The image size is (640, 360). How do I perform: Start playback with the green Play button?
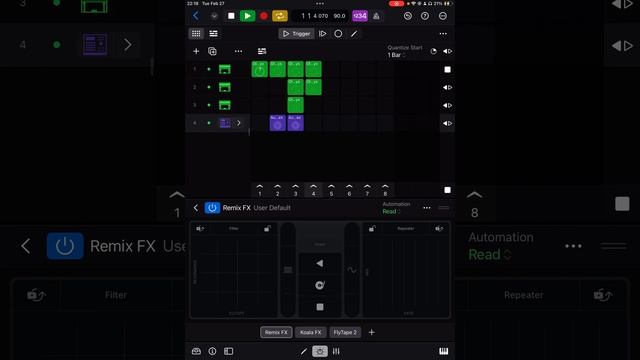pos(247,16)
